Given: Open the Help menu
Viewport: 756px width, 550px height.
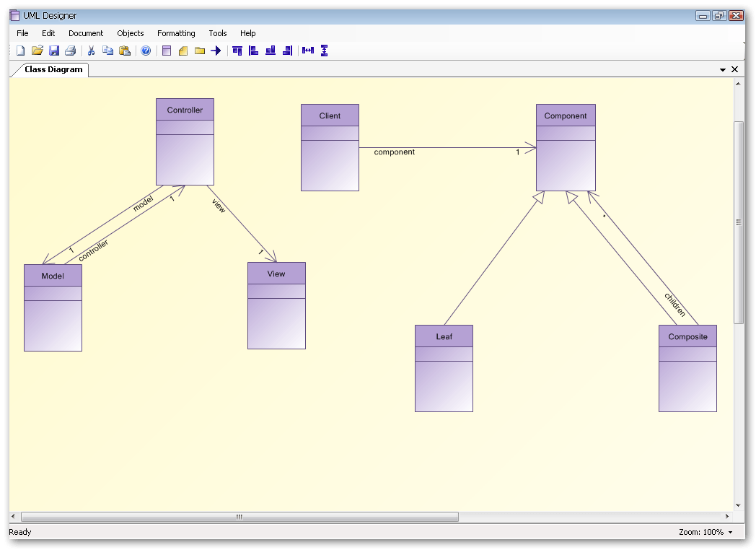Looking at the screenshot, I should (248, 33).
